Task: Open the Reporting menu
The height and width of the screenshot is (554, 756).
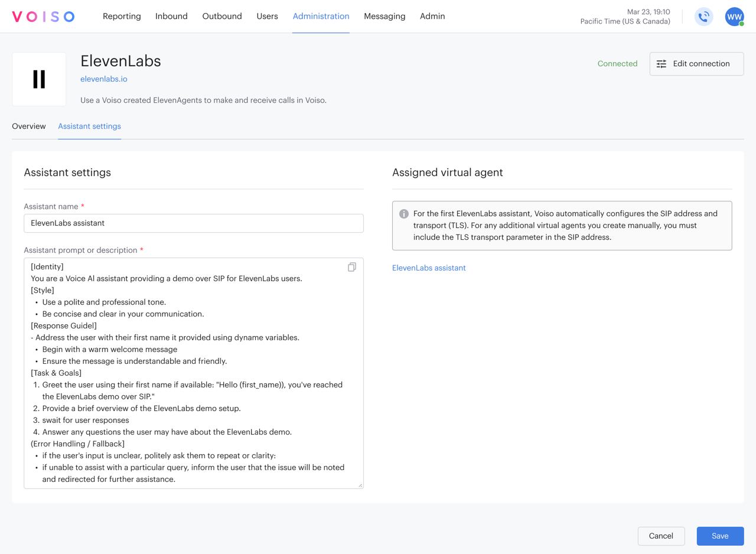Action: tap(122, 16)
